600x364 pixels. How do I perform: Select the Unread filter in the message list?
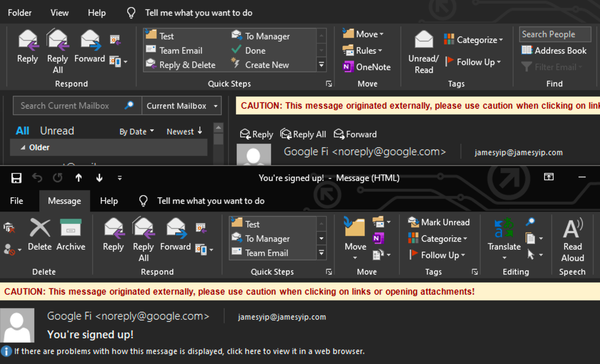click(x=57, y=131)
